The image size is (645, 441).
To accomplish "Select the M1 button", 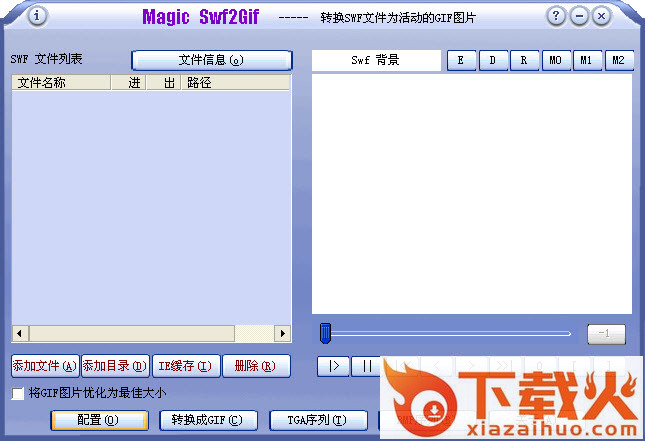I will click(587, 60).
